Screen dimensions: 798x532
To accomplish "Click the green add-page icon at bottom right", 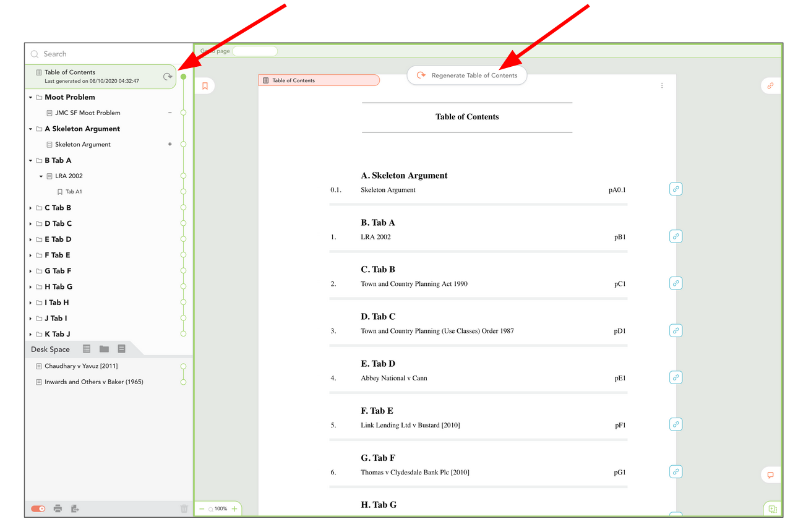I will [772, 509].
